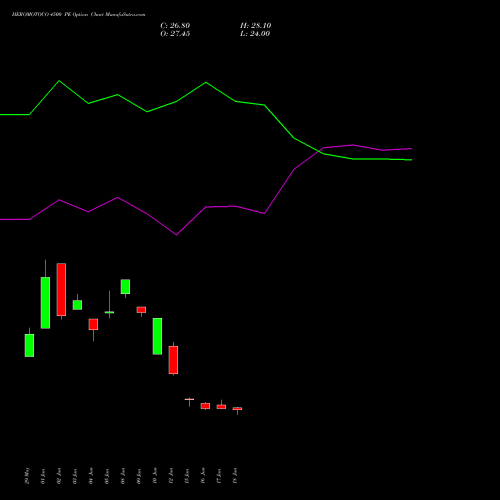Click the close value 'C: 26.80'

[x=175, y=26]
